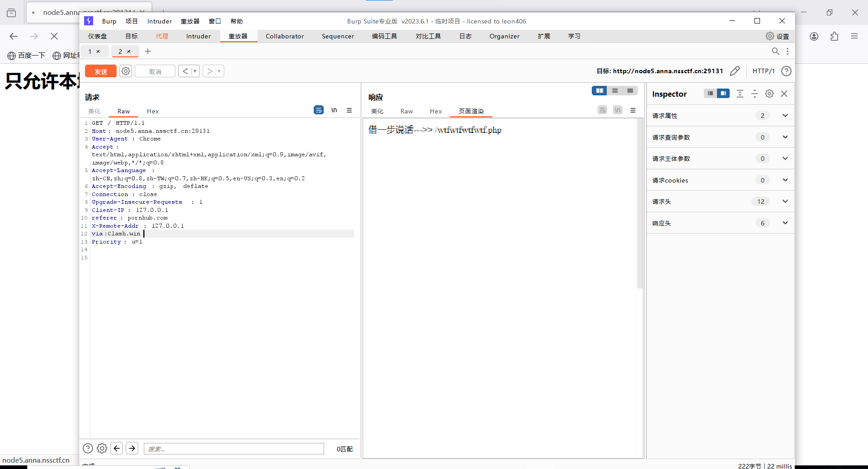Viewport: 868px width, 469px height.
Task: Switch response view to Raw
Action: [406, 111]
